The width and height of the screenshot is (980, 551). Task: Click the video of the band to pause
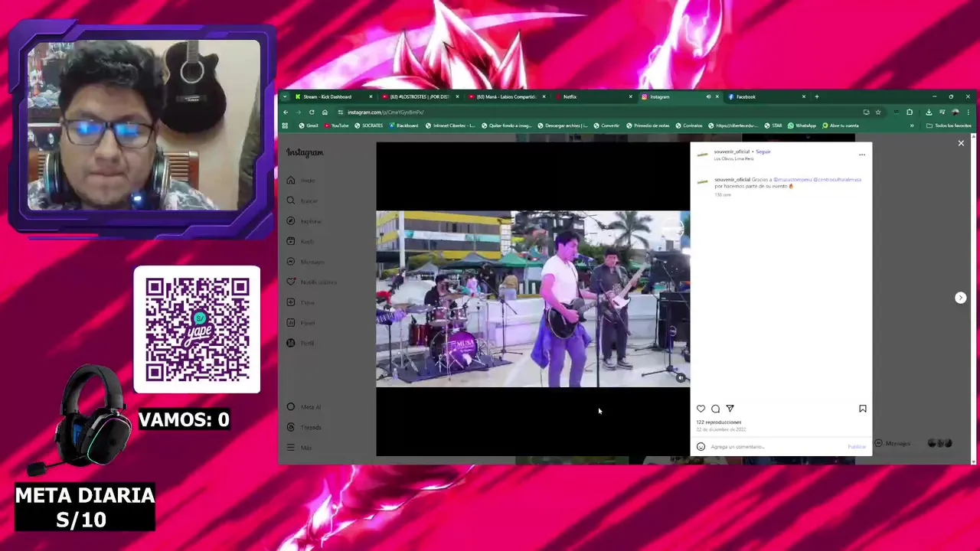click(x=533, y=298)
